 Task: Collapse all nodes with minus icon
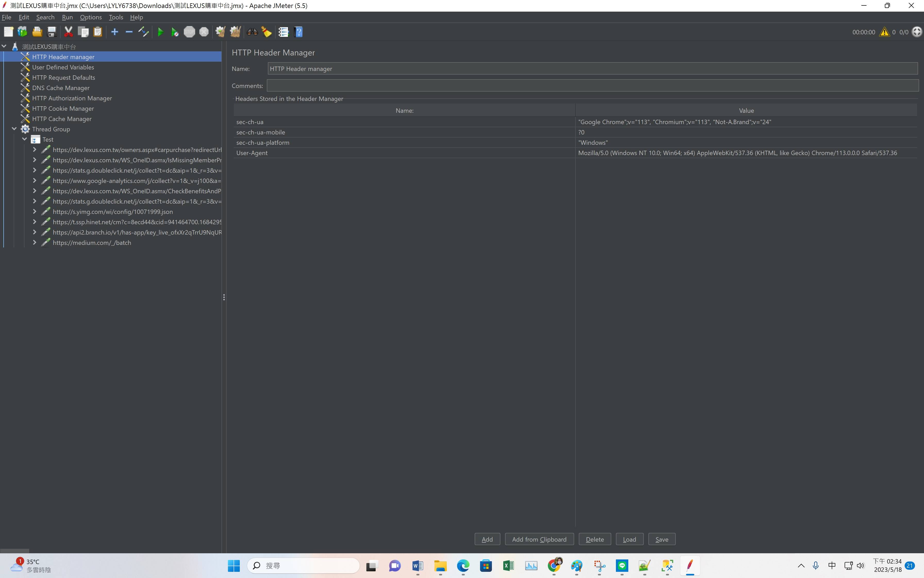pyautogui.click(x=129, y=32)
